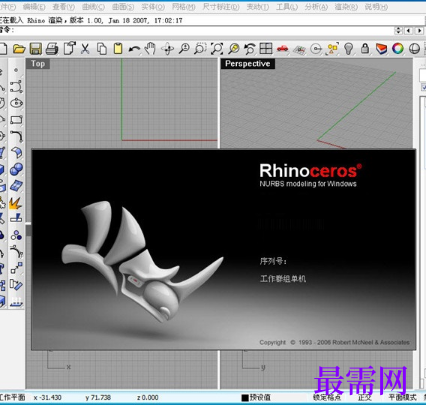This screenshot has width=426, height=412.
Task: Open the 查看(V) menu
Action: tap(63, 7)
